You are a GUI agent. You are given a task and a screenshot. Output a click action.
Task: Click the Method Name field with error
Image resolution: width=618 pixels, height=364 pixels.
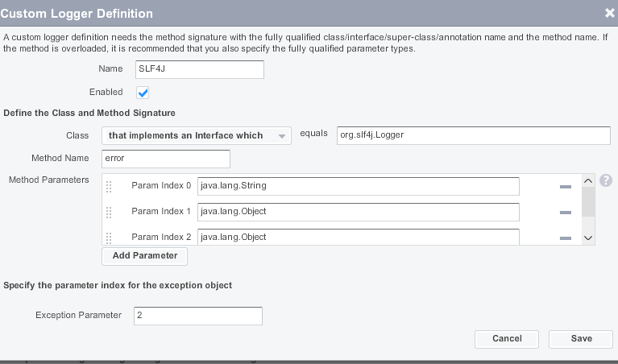point(166,159)
